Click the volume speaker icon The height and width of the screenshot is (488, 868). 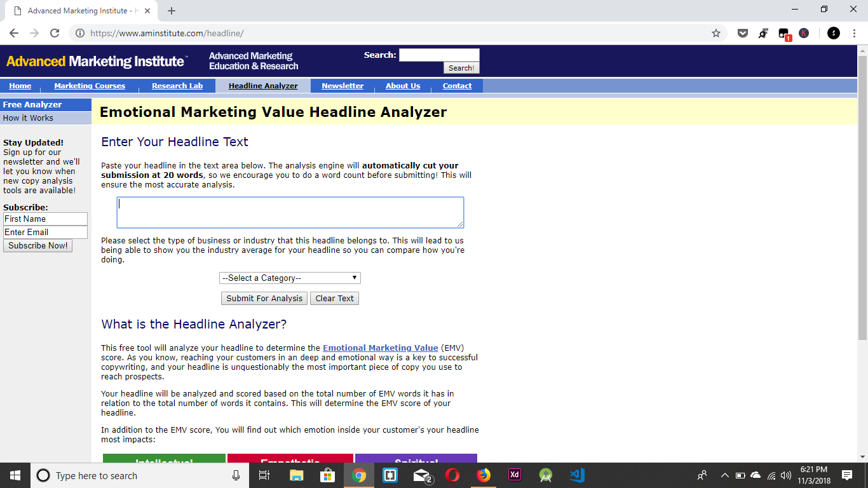(x=786, y=475)
